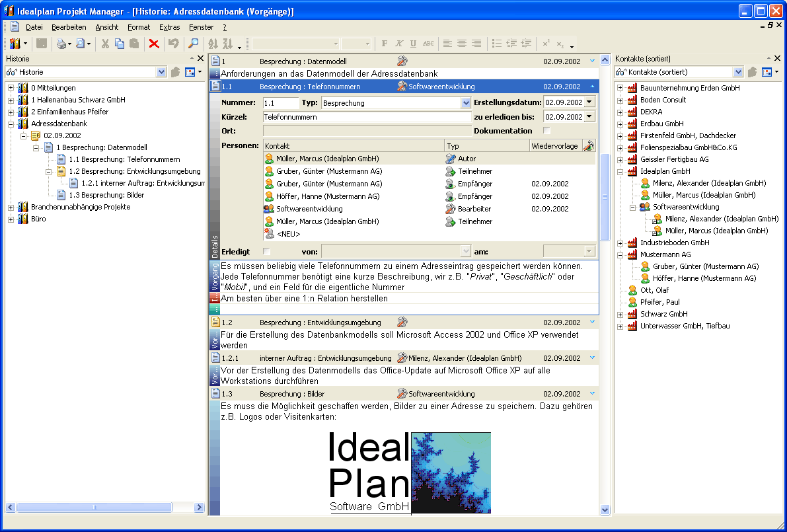787x532 pixels.
Task: Click the print icon in the toolbar
Action: [x=61, y=44]
